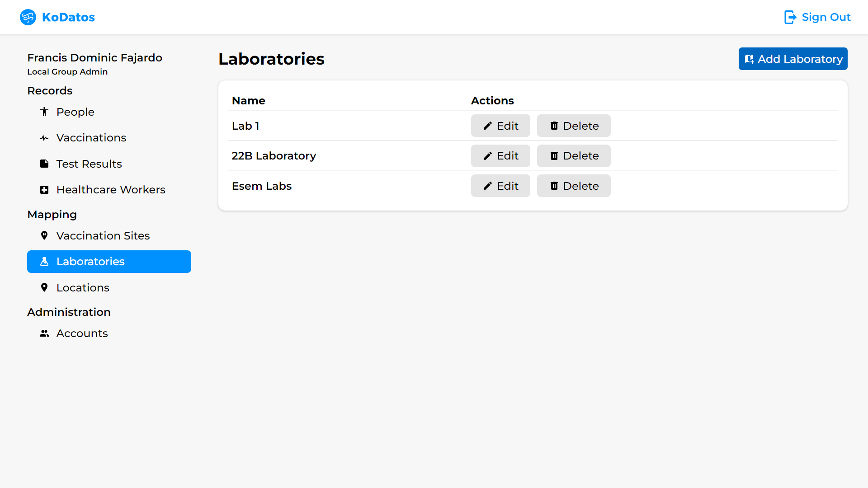Edit the Esem Labs entry

[x=500, y=186]
